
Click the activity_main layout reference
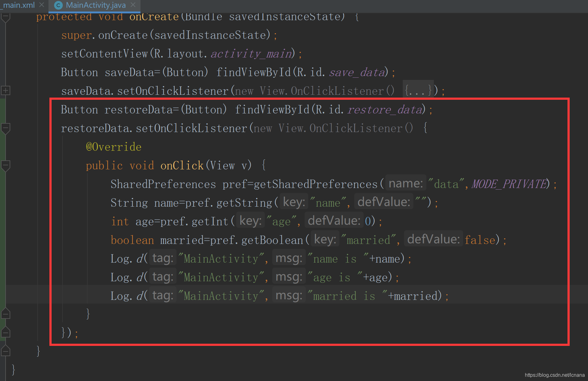pos(251,53)
